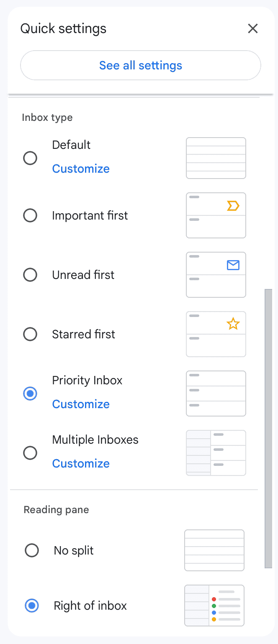
Task: Click the Multiple Inboxes layout preview
Action: (x=216, y=452)
